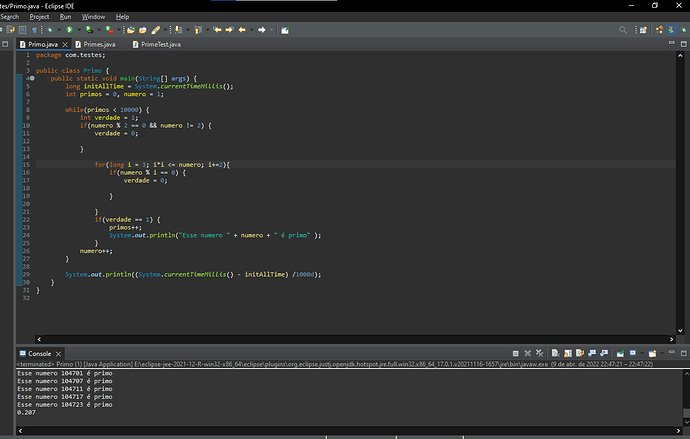The image size is (690, 439).
Task: Click editor vertical scrollbar down arrow
Action: tap(680, 330)
